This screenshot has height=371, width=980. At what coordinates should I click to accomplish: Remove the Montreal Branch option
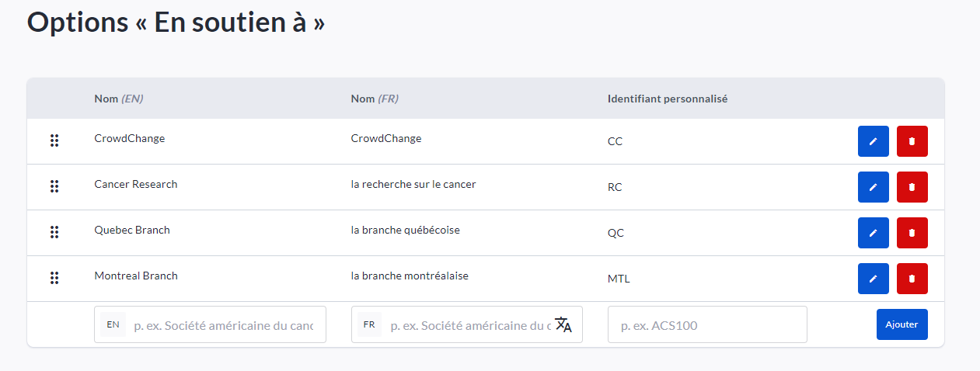[x=912, y=279]
